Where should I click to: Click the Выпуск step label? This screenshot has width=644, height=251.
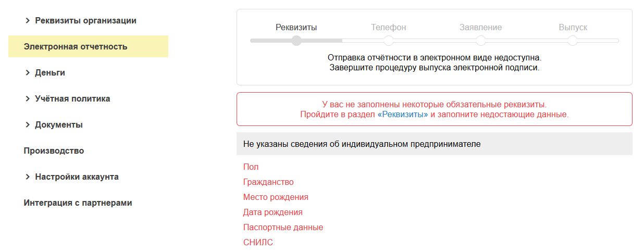[573, 28]
